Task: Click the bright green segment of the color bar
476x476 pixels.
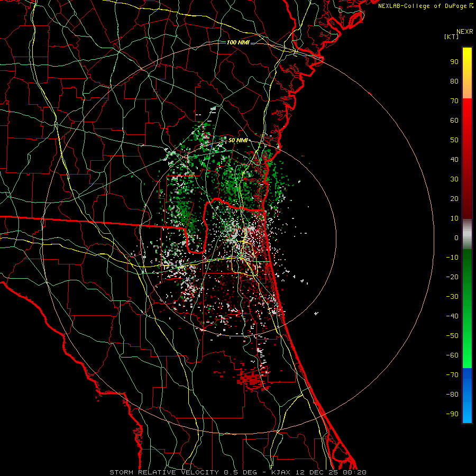Action: [467, 308]
